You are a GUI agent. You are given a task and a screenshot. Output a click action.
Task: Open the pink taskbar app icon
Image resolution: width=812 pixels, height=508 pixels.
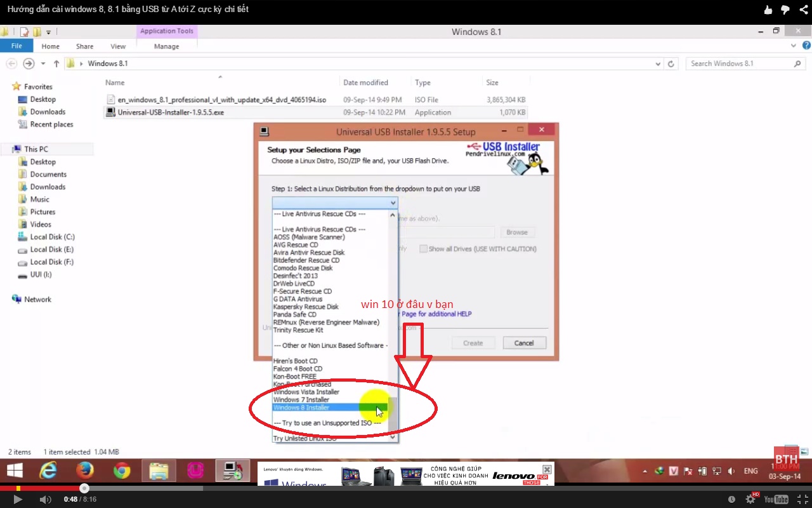click(x=195, y=471)
